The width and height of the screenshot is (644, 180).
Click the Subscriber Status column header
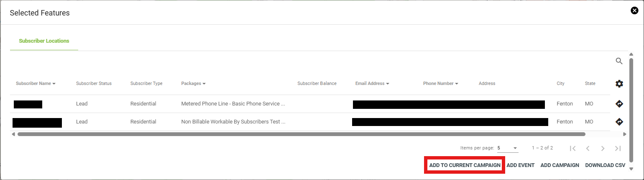94,84
